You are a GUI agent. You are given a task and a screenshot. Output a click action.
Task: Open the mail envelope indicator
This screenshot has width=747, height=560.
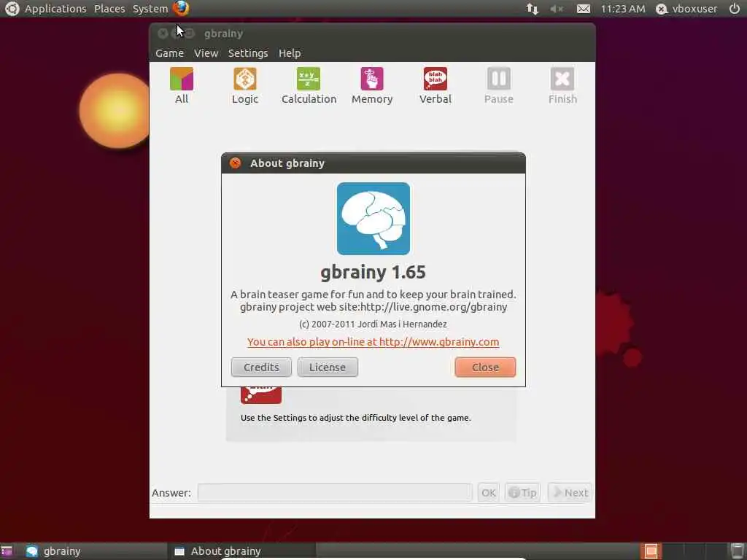584,9
